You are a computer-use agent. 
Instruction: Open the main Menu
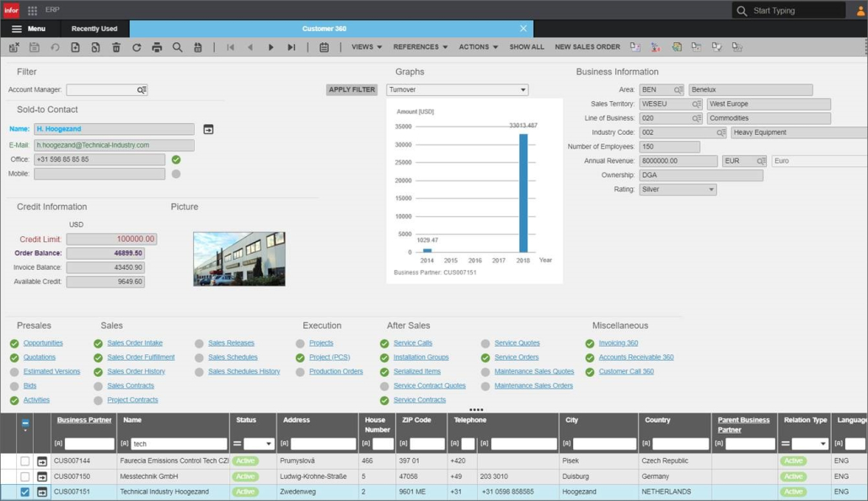pos(29,29)
